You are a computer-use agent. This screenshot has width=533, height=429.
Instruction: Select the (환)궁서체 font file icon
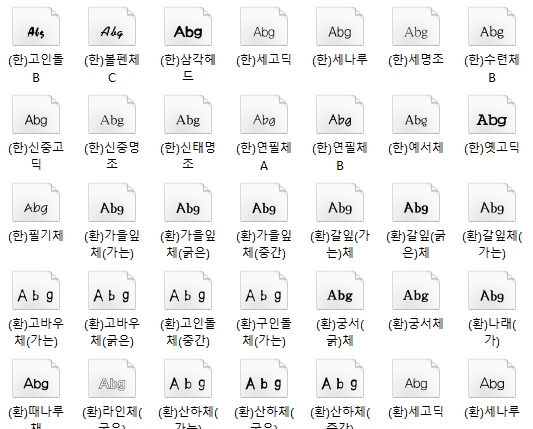click(416, 291)
